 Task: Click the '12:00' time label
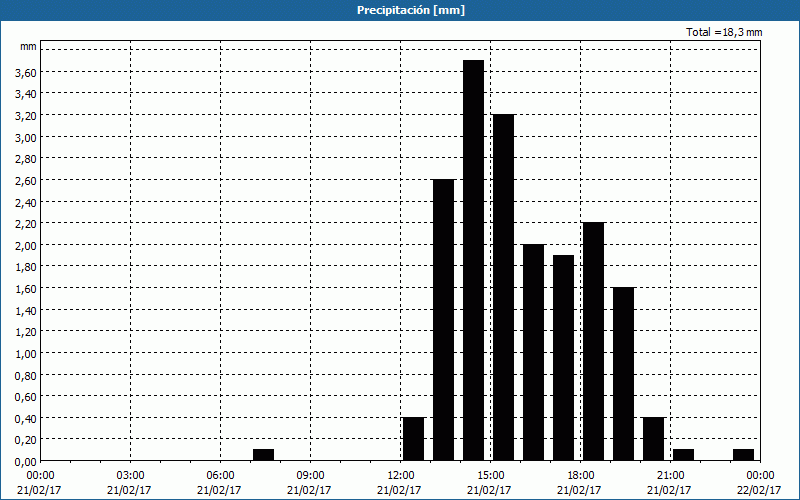click(x=401, y=476)
